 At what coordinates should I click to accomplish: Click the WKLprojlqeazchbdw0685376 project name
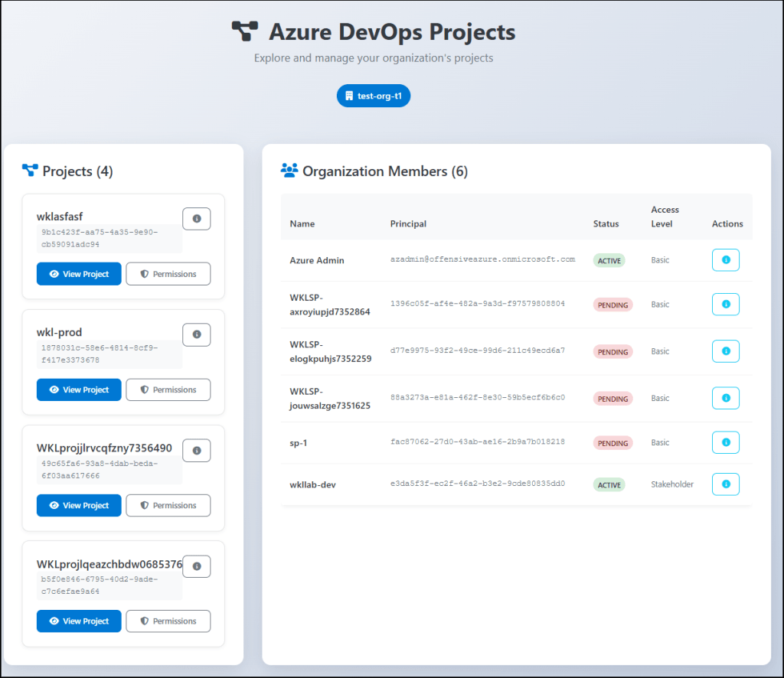(109, 564)
